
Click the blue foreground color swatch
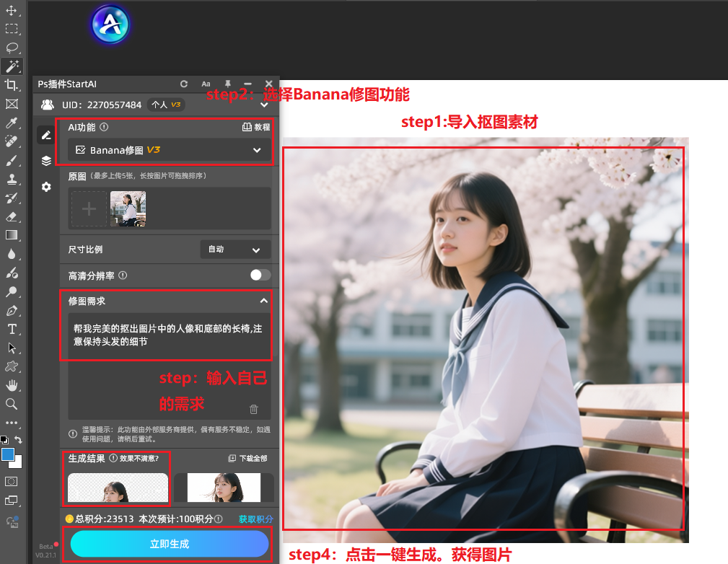9,456
